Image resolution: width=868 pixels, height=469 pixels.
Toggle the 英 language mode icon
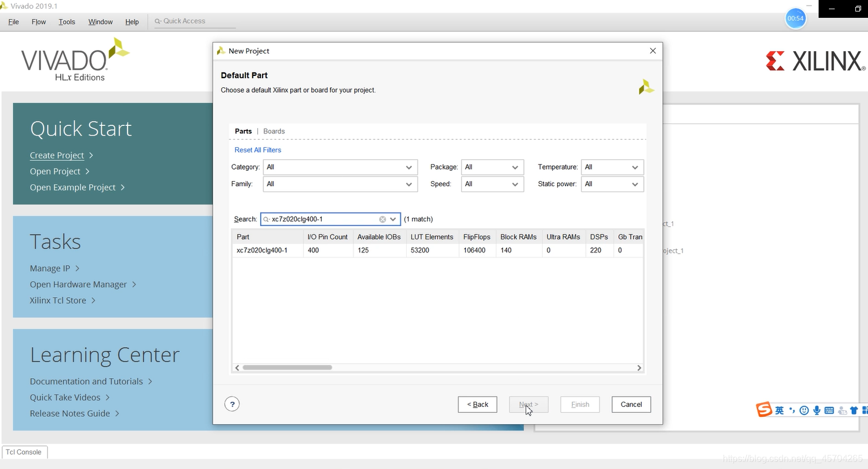[779, 410]
